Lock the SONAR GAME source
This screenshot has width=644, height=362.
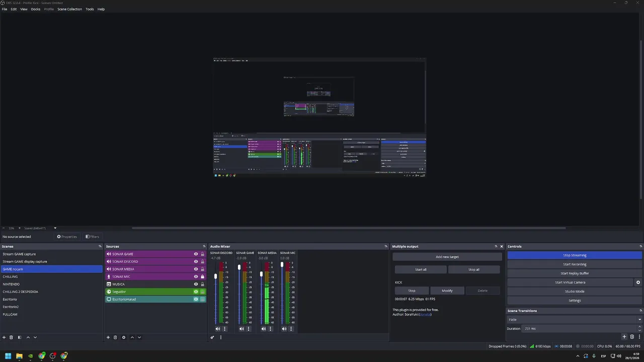(x=203, y=254)
